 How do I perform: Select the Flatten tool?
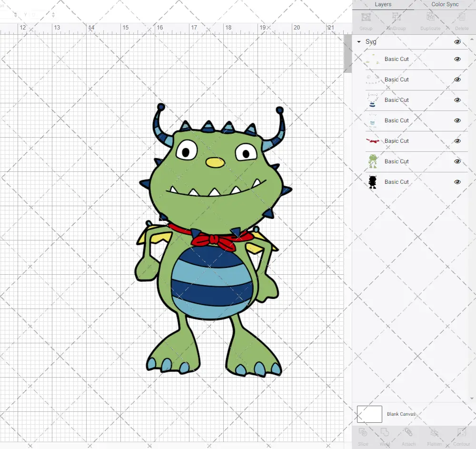click(435, 432)
